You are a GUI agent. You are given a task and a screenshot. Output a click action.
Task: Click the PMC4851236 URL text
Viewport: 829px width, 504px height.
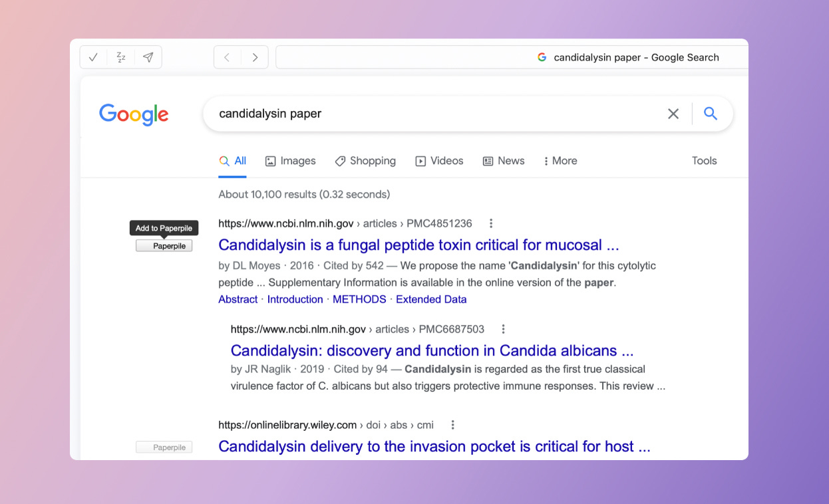click(x=345, y=223)
